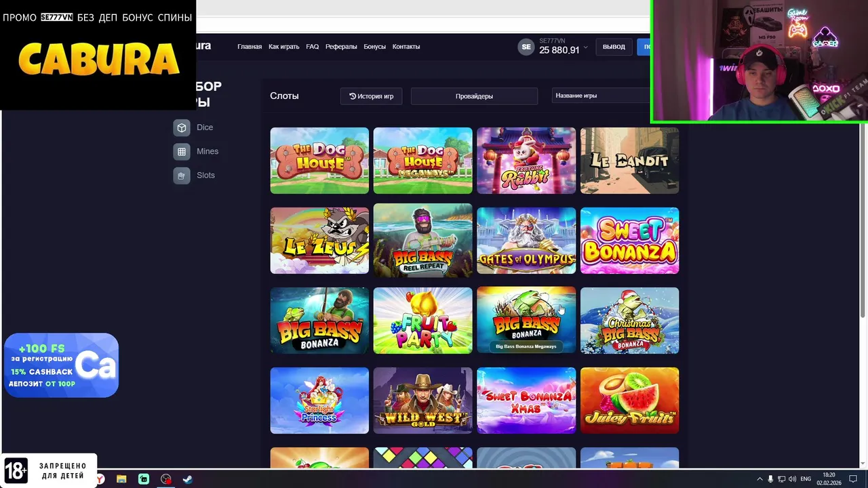Open Fruit Party slot
Screen dimensions: 868x488
pos(422,321)
